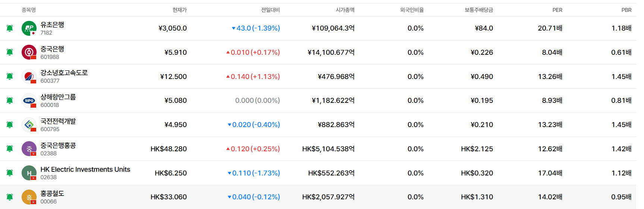
Task: Click the change value 43.0 (-1.39%)
Action: tap(256, 28)
